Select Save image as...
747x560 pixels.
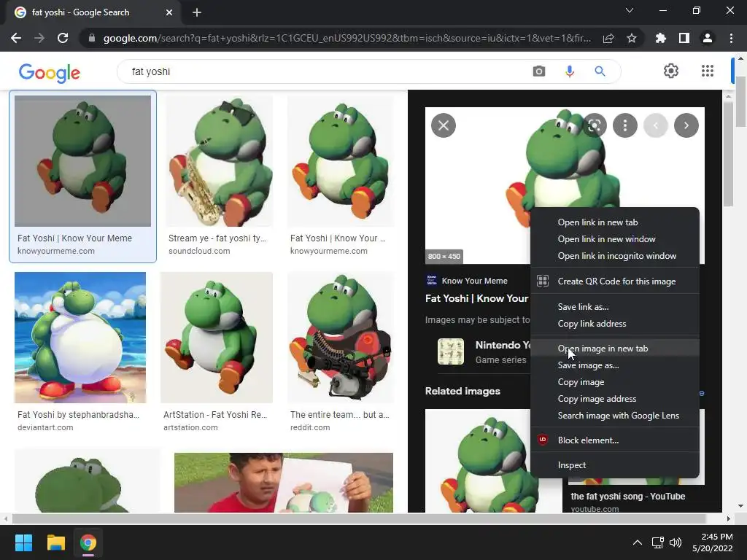pyautogui.click(x=614, y=365)
